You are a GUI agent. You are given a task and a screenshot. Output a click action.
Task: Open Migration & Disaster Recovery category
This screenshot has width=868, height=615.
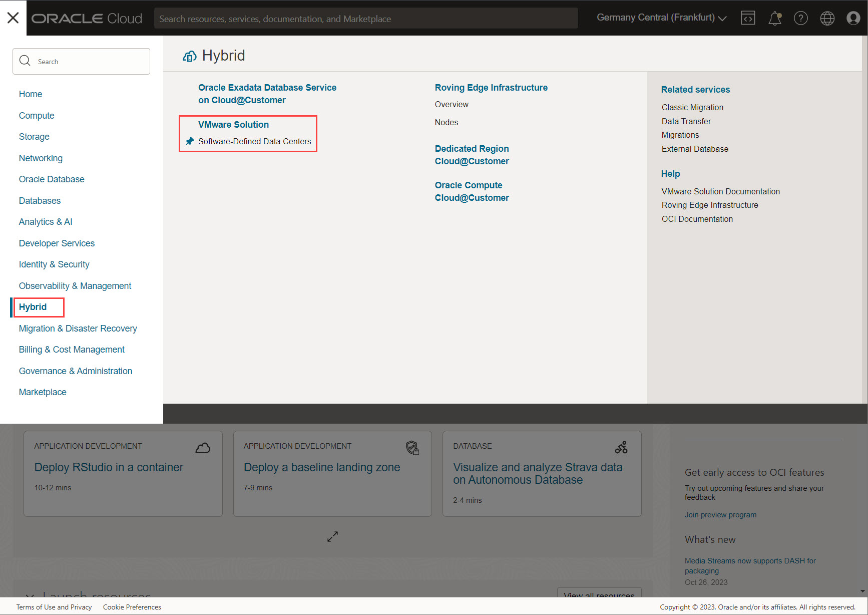pos(78,329)
